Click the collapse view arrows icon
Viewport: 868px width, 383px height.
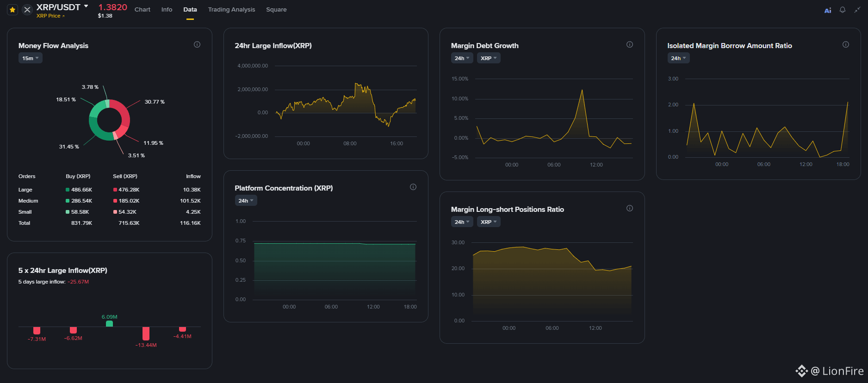pyautogui.click(x=857, y=10)
